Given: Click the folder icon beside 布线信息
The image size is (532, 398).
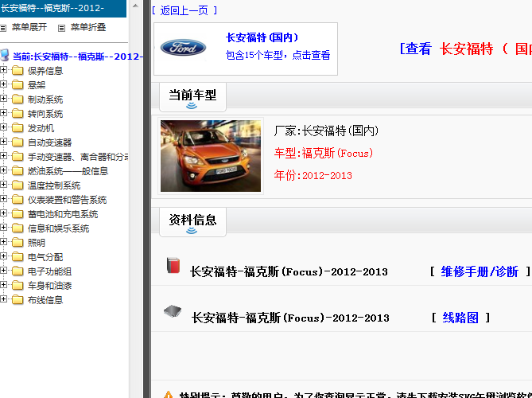Looking at the screenshot, I should pos(17,300).
